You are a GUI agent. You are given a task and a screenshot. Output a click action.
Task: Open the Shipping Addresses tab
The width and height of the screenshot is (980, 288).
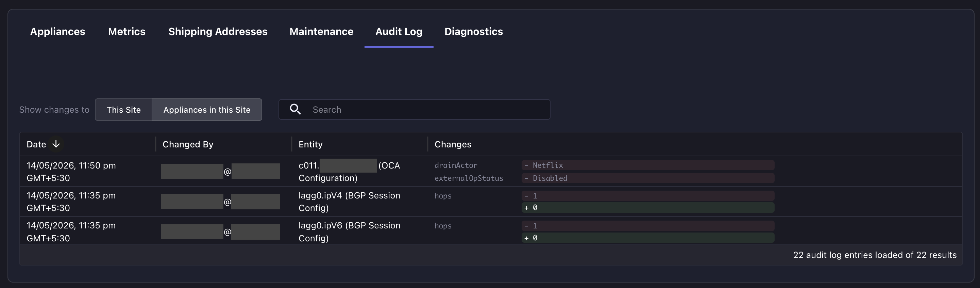[218, 32]
